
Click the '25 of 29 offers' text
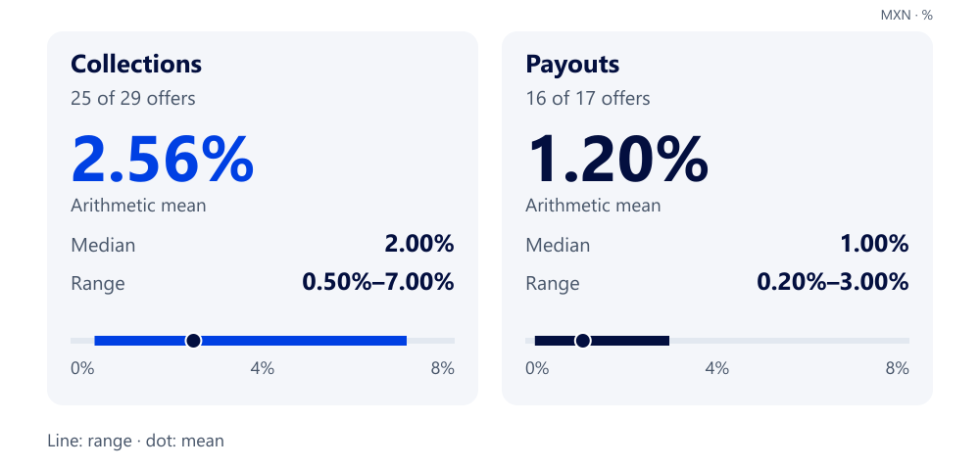[133, 99]
